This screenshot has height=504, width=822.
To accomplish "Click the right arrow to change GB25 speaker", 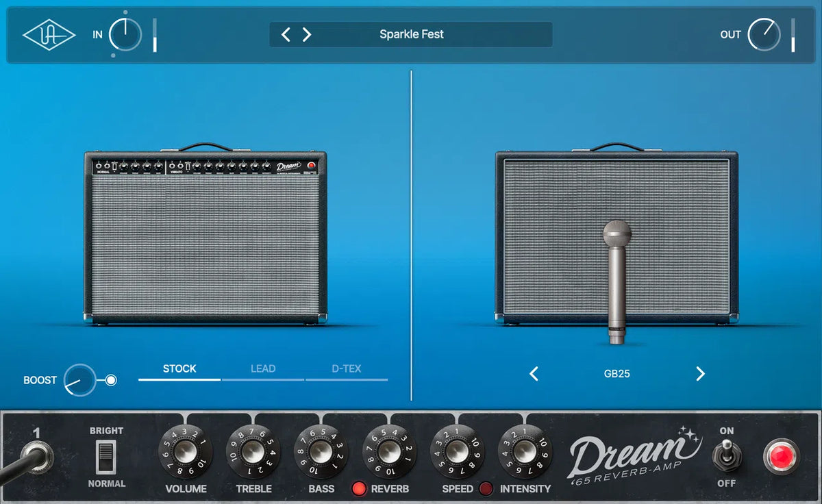I will click(700, 375).
